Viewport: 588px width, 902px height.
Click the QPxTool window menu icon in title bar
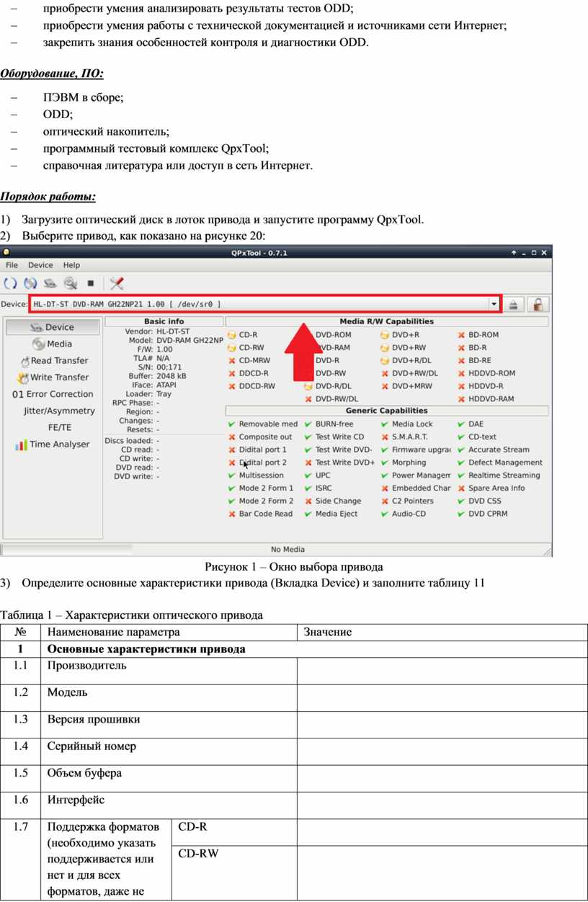pyautogui.click(x=6, y=253)
